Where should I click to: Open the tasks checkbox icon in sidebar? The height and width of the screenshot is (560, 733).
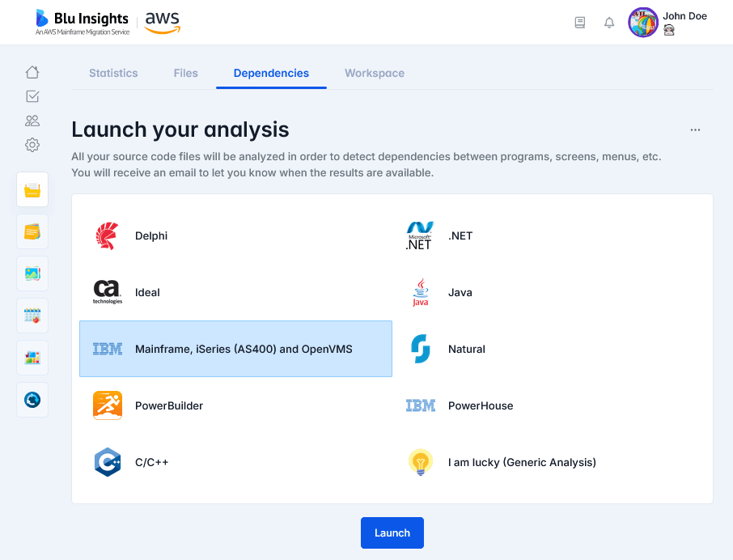(32, 96)
